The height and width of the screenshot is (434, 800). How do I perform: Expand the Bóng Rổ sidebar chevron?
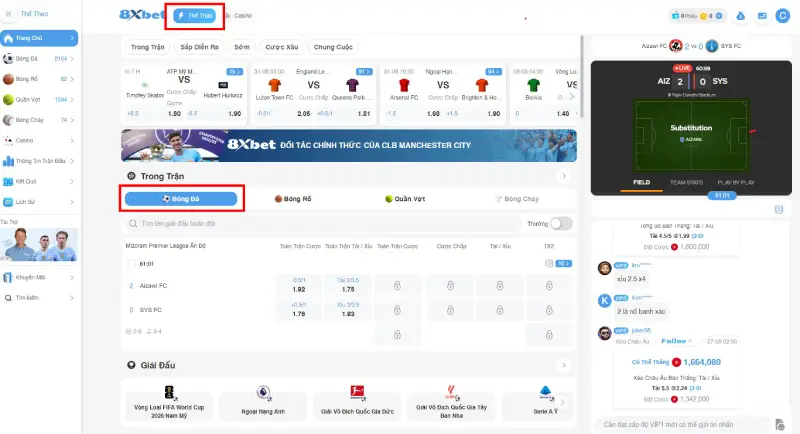point(72,79)
